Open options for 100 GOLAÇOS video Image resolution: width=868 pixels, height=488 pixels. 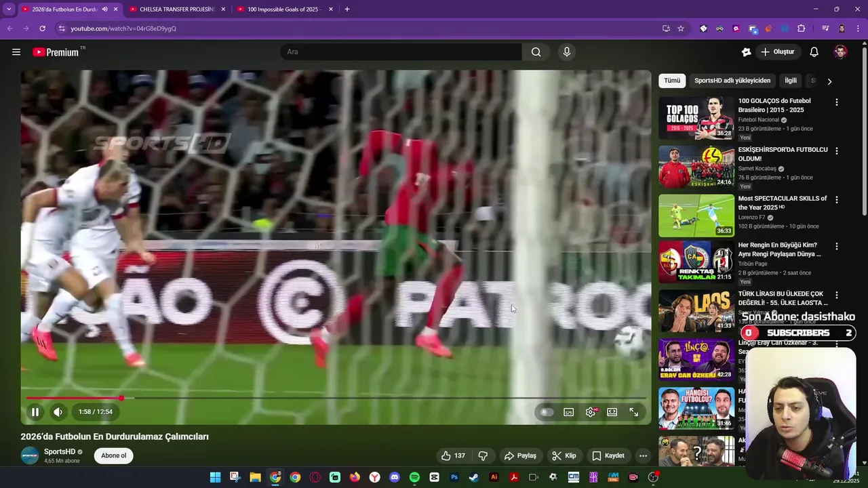(836, 102)
